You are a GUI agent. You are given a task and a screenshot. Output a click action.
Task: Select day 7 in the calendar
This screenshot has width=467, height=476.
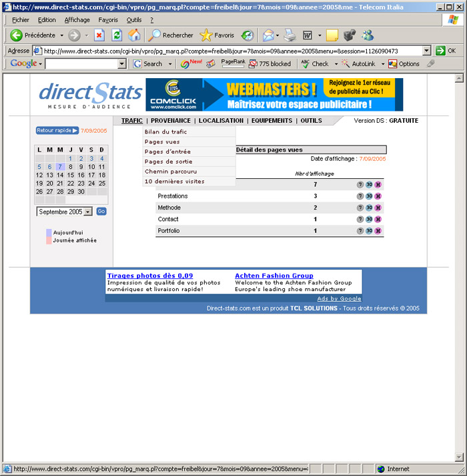(x=60, y=167)
